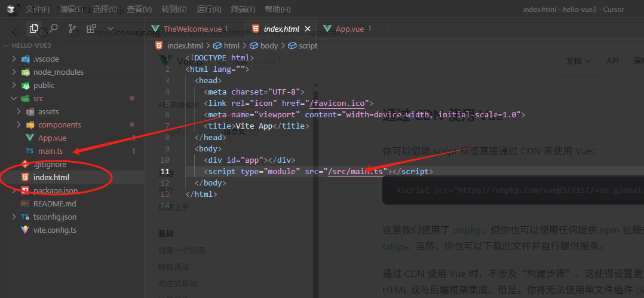Open README.md in the file tree
The width and height of the screenshot is (644, 298).
(x=54, y=203)
